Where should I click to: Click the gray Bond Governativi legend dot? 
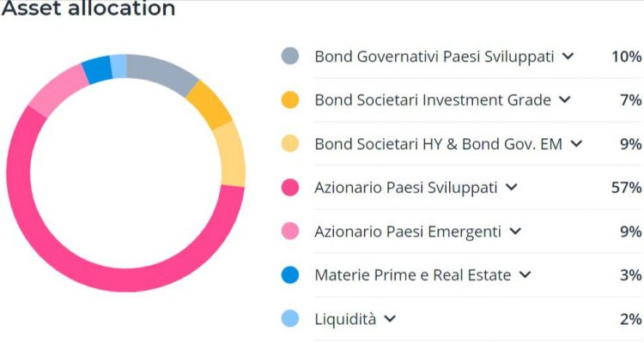(290, 57)
